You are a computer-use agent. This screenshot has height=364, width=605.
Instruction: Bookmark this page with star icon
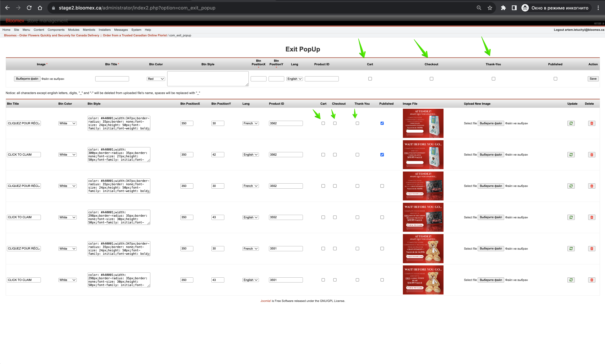click(x=490, y=8)
